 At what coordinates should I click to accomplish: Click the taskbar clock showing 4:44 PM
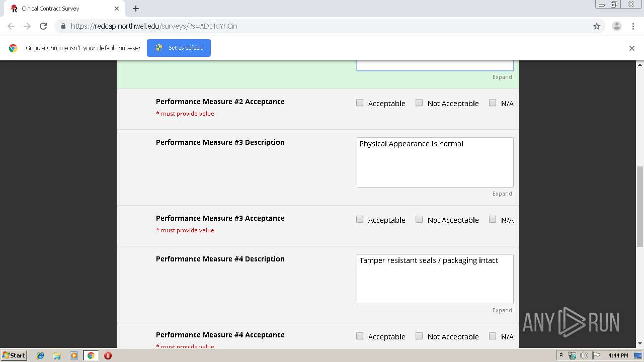pyautogui.click(x=618, y=355)
